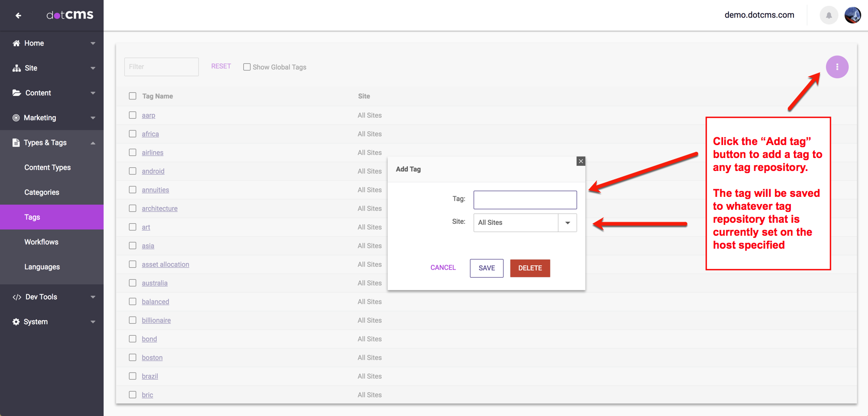Enable the Show Global Tags checkbox
Screen dimensions: 868x416
pos(247,67)
